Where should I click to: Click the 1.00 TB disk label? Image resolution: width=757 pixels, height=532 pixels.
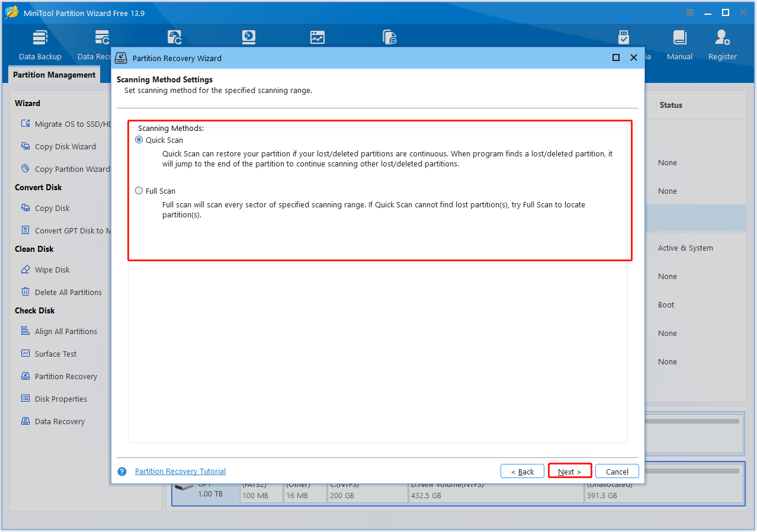click(210, 494)
